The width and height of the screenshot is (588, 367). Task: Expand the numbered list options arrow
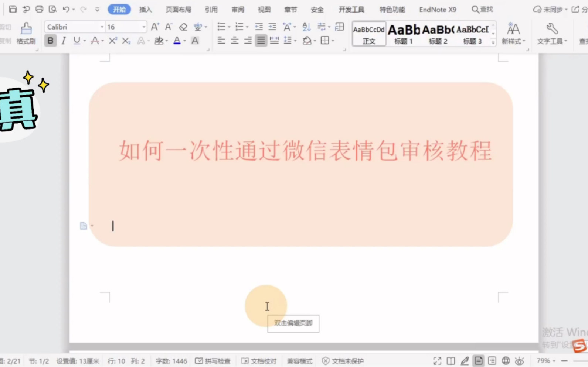tap(247, 27)
